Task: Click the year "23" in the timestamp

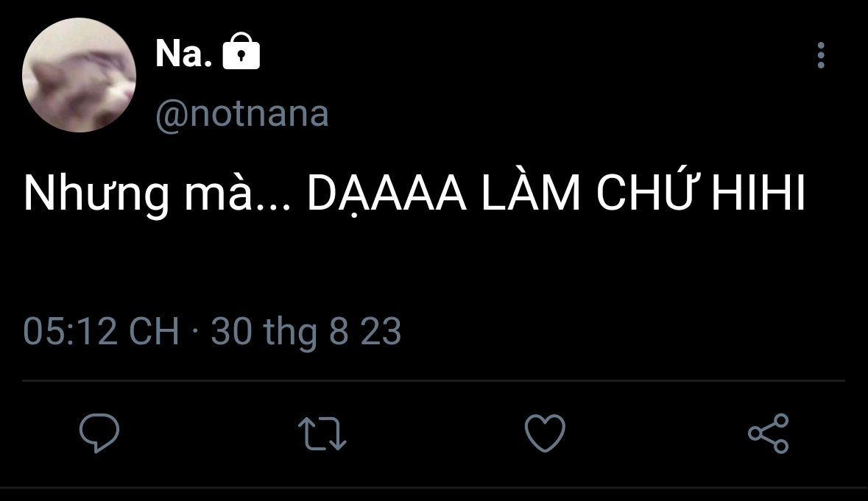Action: click(381, 331)
